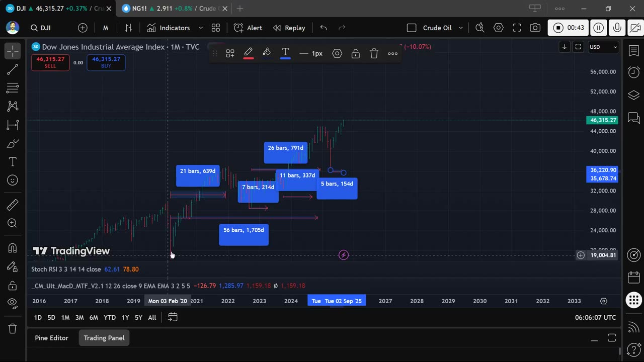Viewport: 644px width, 362px height.
Task: Expand the favorite indicators dropdown arrow
Action: click(x=201, y=28)
